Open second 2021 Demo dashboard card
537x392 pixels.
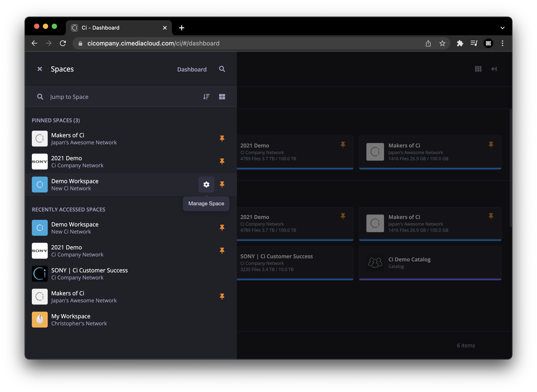295,224
